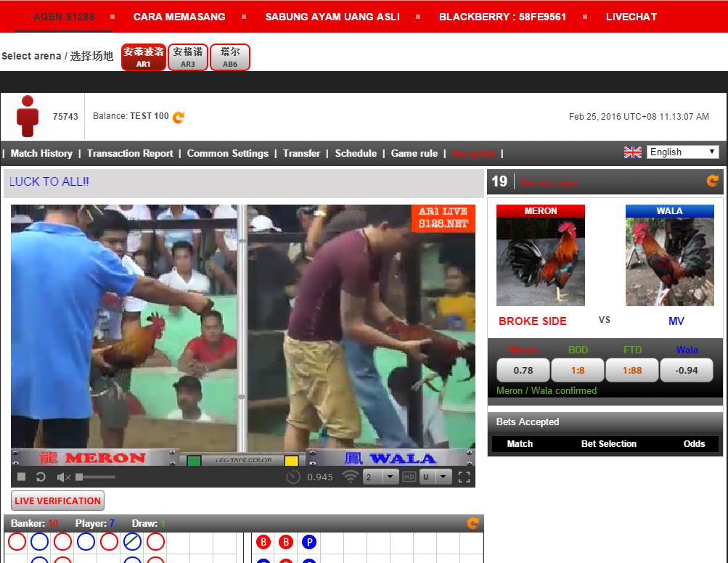Screen dimensions: 728x563
Task: Unmute the video audio
Action: click(63, 477)
